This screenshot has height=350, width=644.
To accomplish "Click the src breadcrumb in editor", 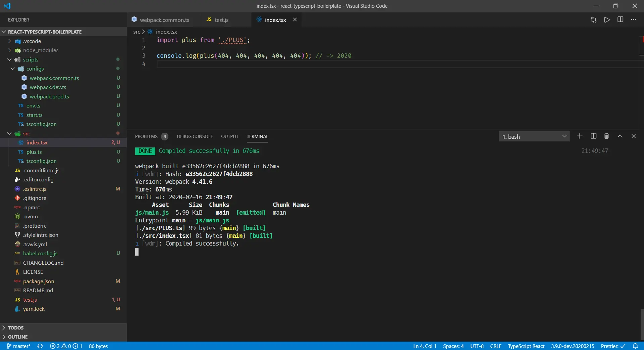I will [x=137, y=32].
